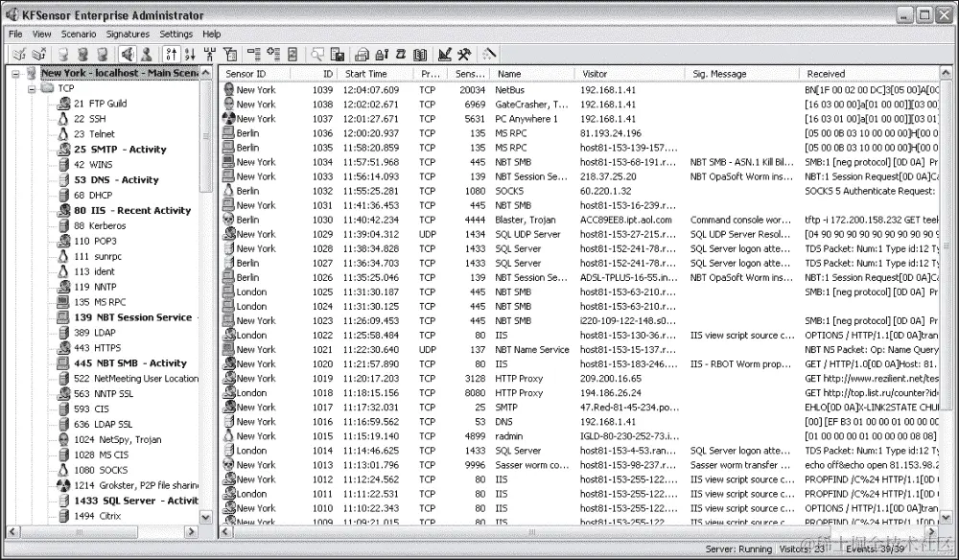Select the 80 IIS - Recent Activity sensor
Image resolution: width=959 pixels, height=560 pixels.
tap(132, 210)
